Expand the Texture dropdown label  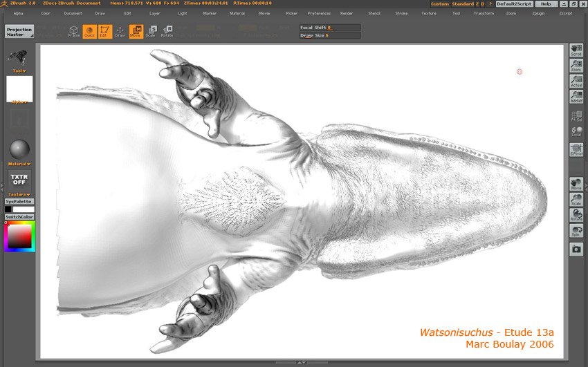click(x=19, y=195)
